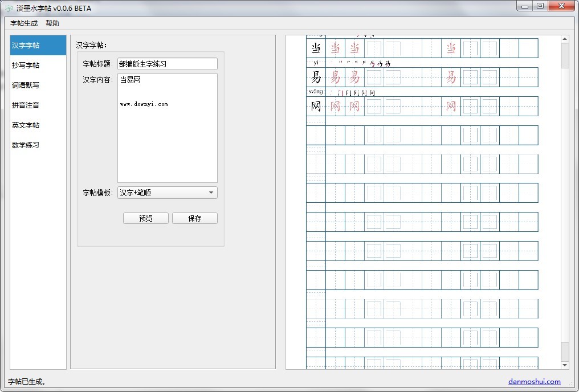Click the app icon in title bar

click(9, 9)
